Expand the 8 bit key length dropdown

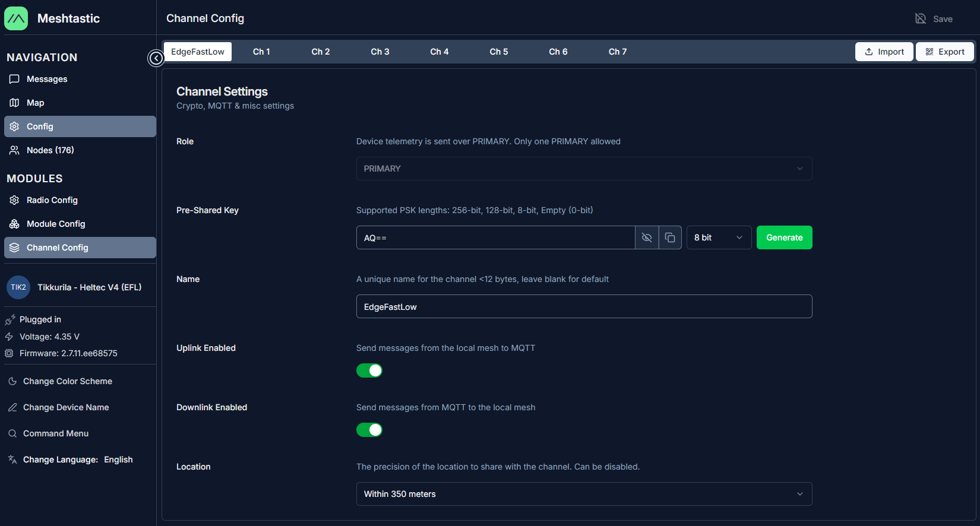(x=719, y=237)
